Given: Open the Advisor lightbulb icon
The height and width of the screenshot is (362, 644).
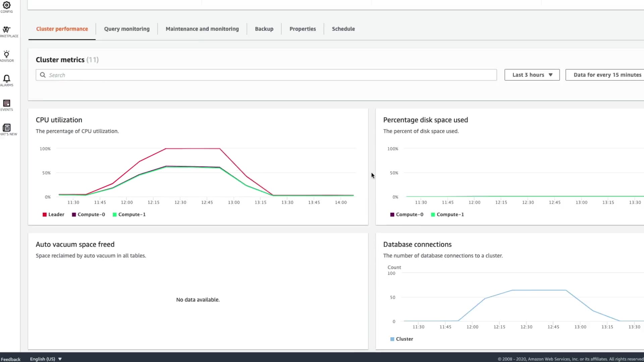Looking at the screenshot, I should click(6, 54).
